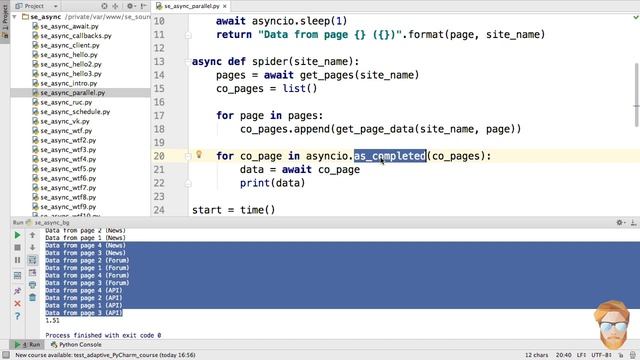Image resolution: width=640 pixels, height=360 pixels.
Task: Click the inspection status checkmark
Action: coord(636,17)
